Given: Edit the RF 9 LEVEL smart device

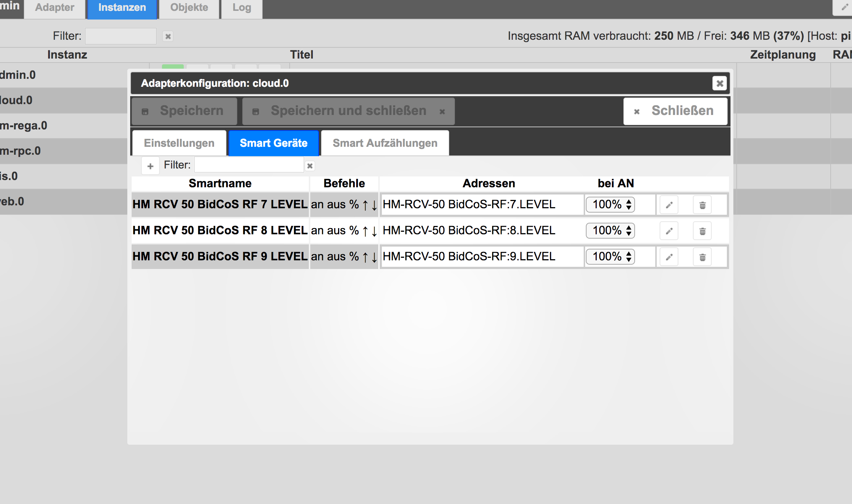Looking at the screenshot, I should [669, 257].
